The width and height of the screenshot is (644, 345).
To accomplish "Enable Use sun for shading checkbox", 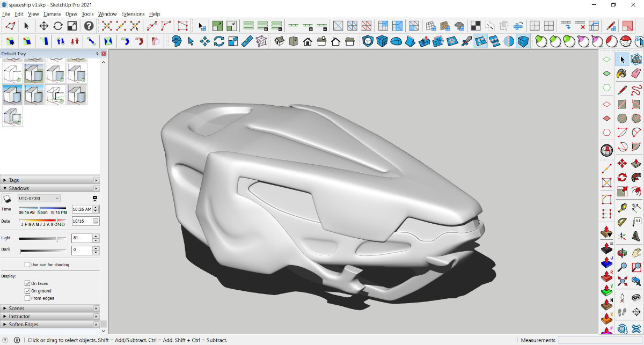I will click(x=28, y=265).
